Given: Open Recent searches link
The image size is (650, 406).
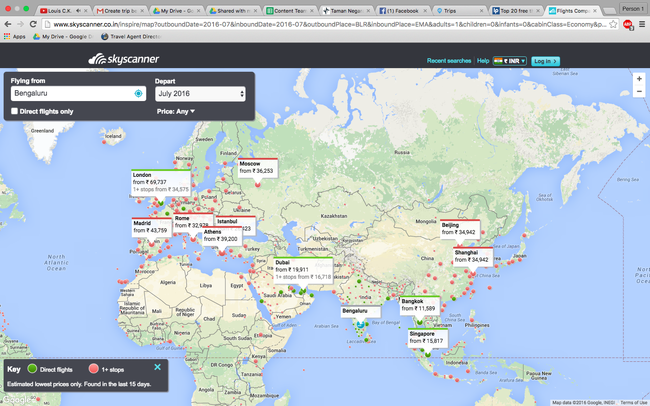Looking at the screenshot, I should [x=449, y=61].
